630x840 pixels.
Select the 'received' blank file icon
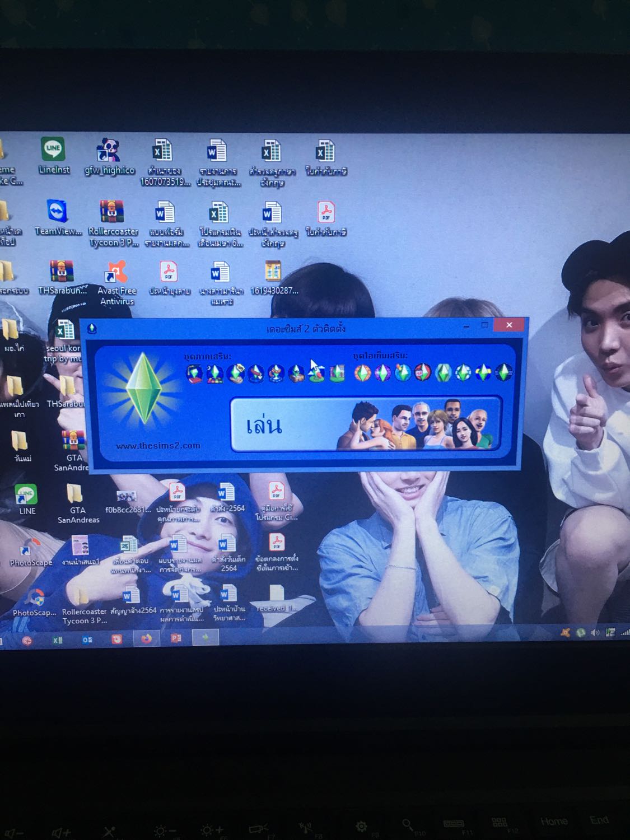277,599
